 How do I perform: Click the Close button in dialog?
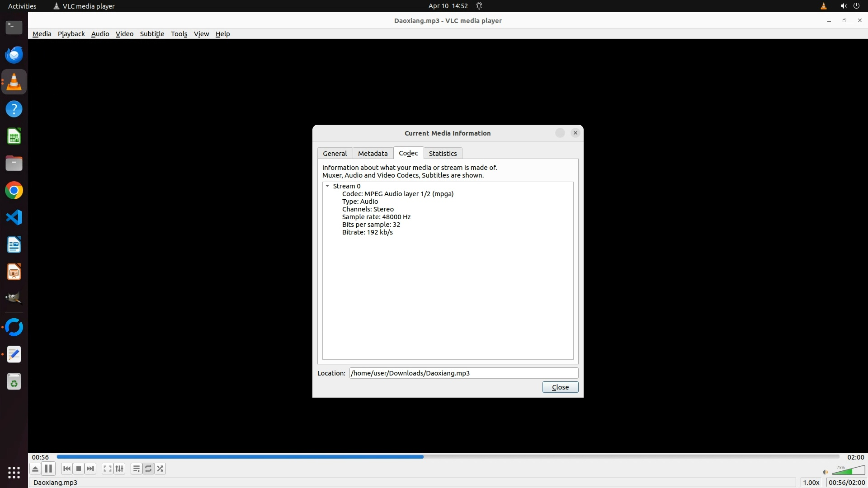coord(560,387)
